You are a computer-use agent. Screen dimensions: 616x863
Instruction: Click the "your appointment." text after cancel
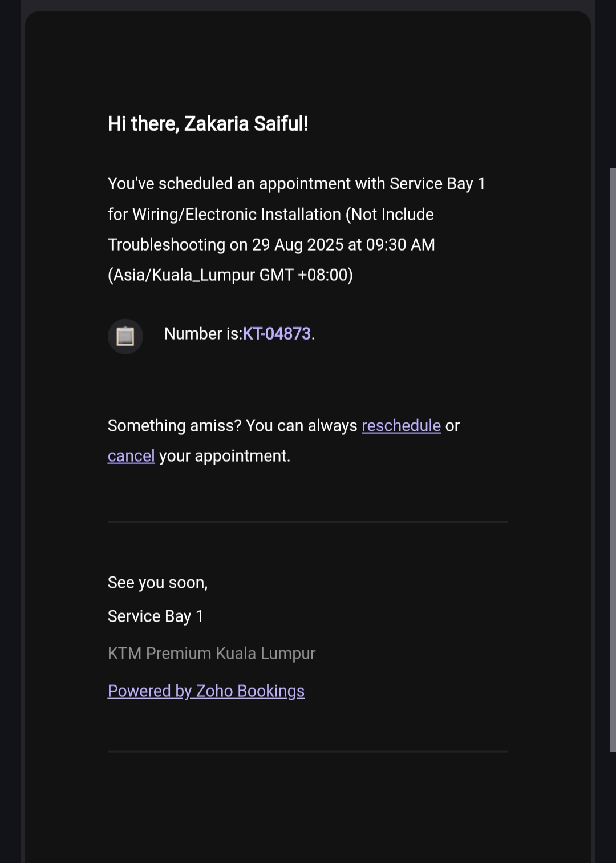225,456
